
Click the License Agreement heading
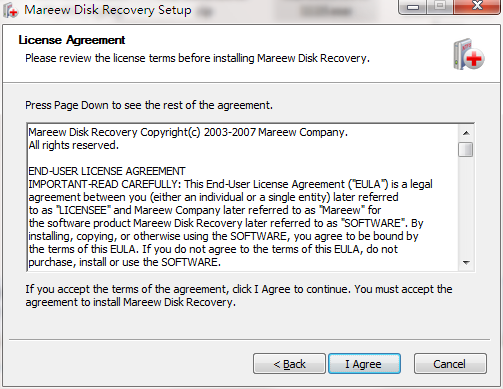coord(72,40)
